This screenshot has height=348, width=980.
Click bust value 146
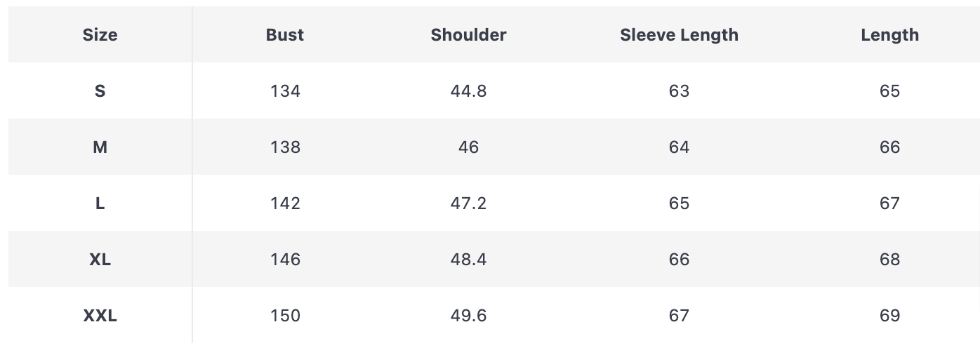click(285, 260)
